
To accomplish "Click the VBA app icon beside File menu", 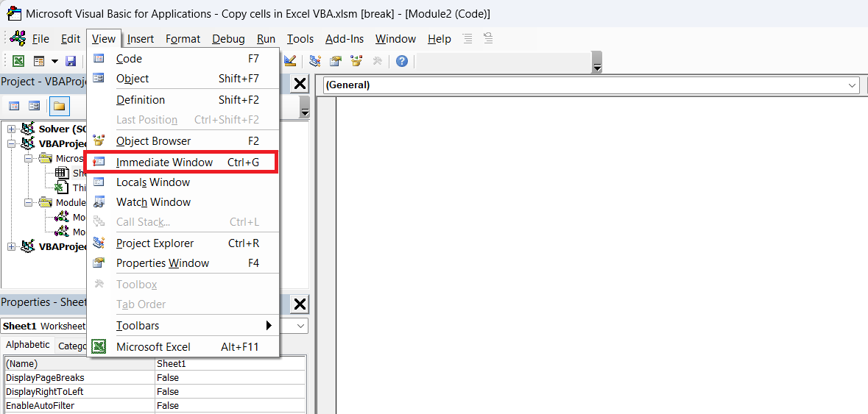I will pos(18,39).
